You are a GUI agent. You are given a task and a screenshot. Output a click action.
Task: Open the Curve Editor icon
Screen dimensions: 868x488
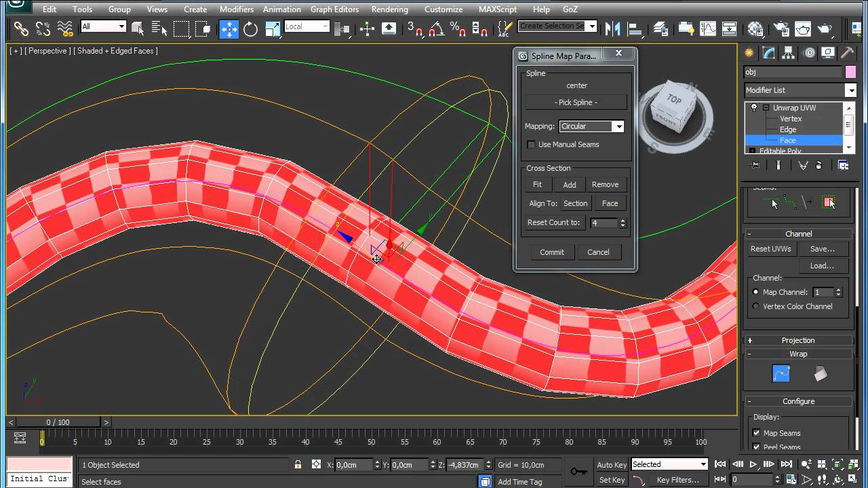[708, 28]
